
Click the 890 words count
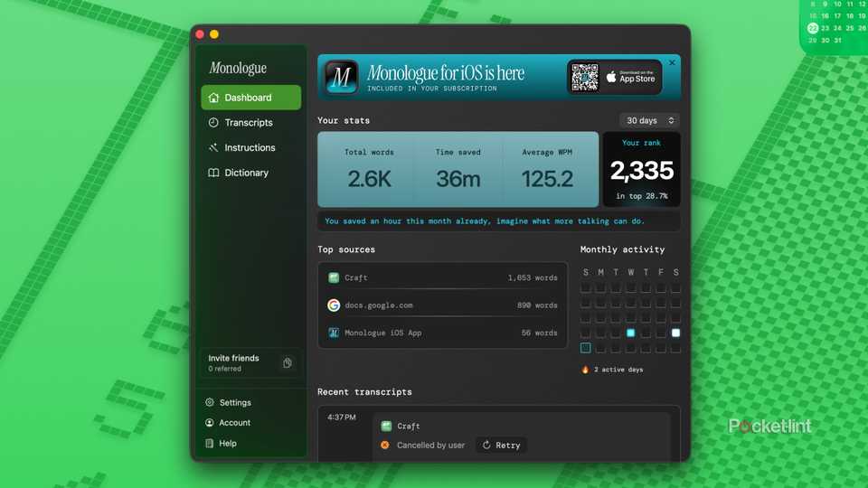pyautogui.click(x=537, y=305)
